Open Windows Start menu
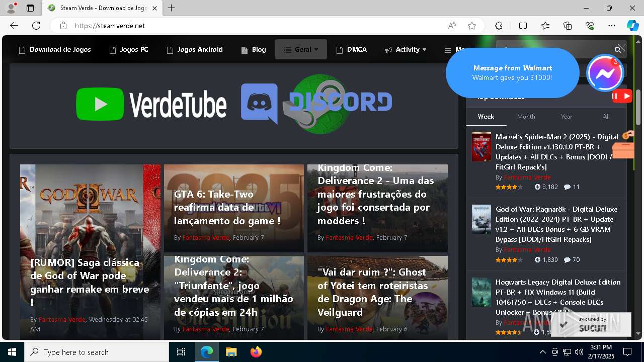 coord(12,352)
